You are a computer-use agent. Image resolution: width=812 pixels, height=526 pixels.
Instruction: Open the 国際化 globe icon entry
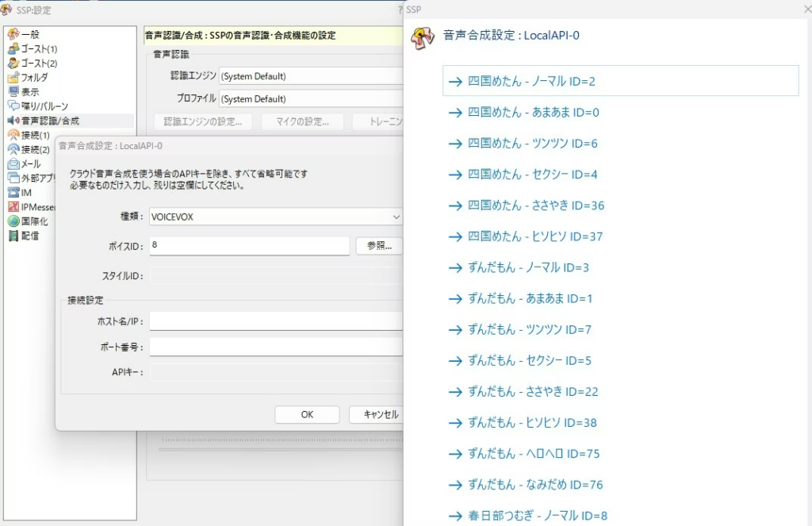pyautogui.click(x=13, y=221)
